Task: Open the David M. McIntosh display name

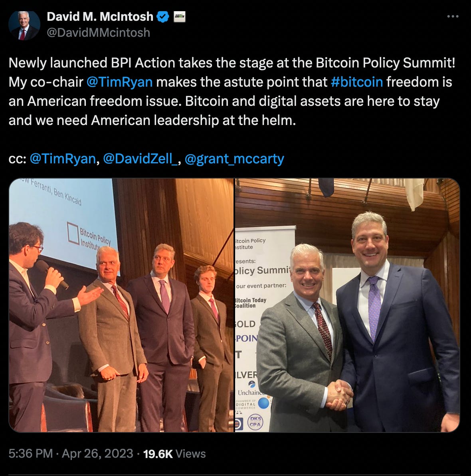Action: point(100,17)
